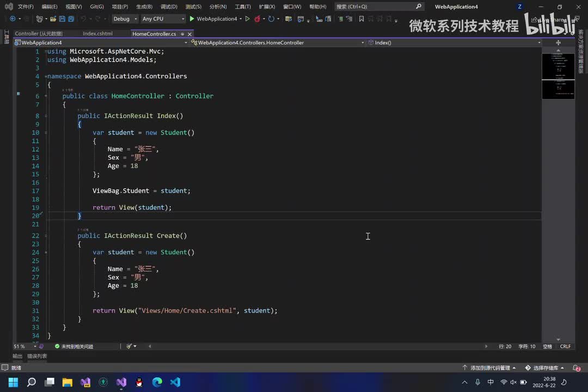Switch to the Controller [从元数据] tab

(x=39, y=34)
